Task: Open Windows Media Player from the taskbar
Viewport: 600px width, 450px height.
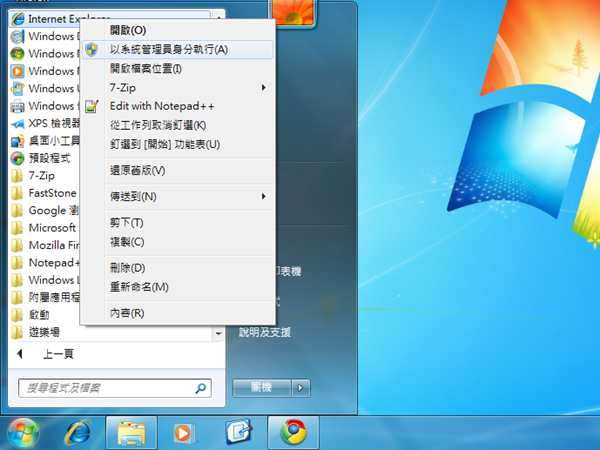Action: click(184, 433)
